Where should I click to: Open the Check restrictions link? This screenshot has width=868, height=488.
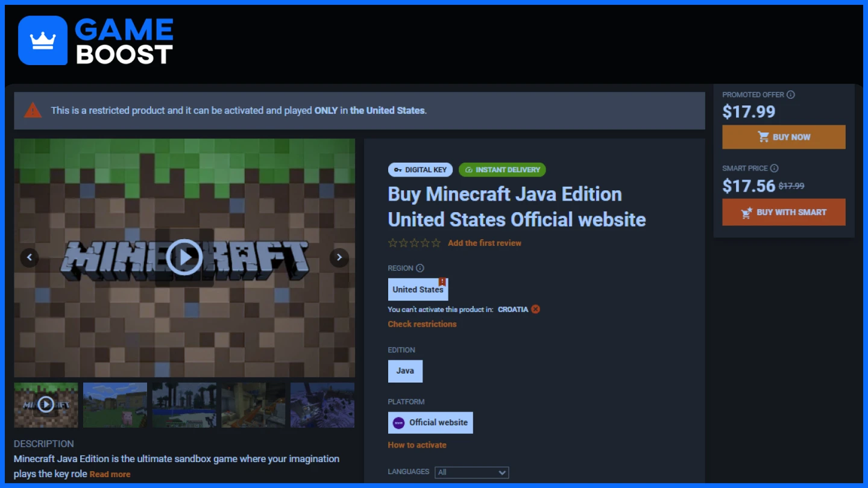422,324
